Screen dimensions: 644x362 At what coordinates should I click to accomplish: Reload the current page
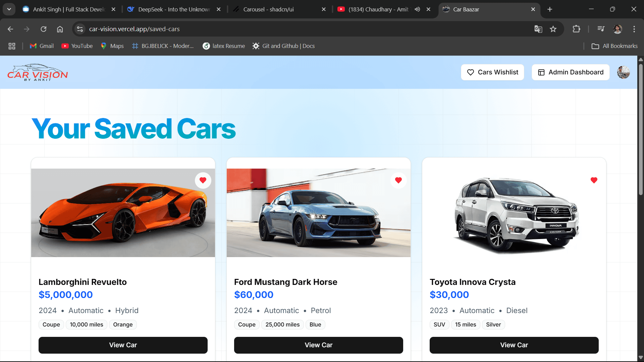44,29
